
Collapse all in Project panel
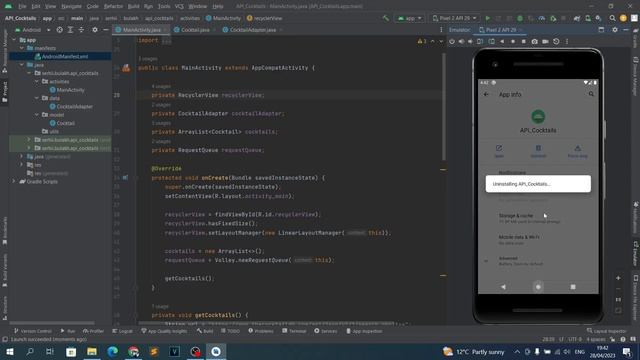click(81, 30)
